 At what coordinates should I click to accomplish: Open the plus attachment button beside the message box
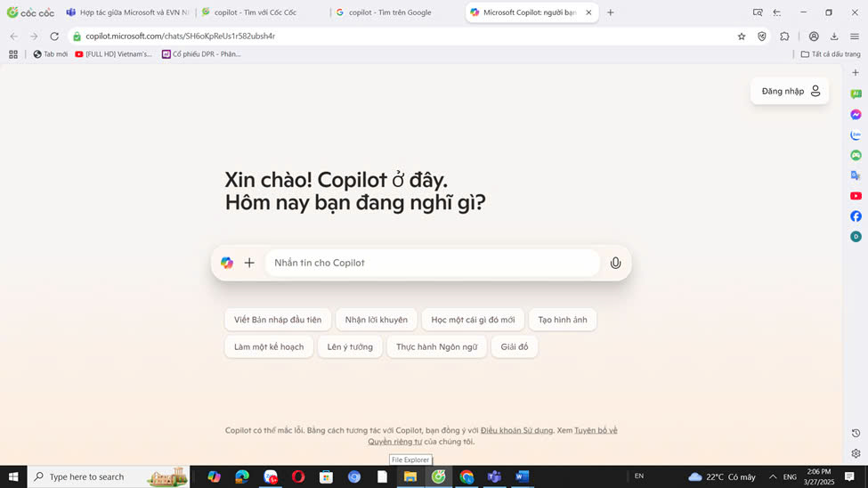coord(249,263)
